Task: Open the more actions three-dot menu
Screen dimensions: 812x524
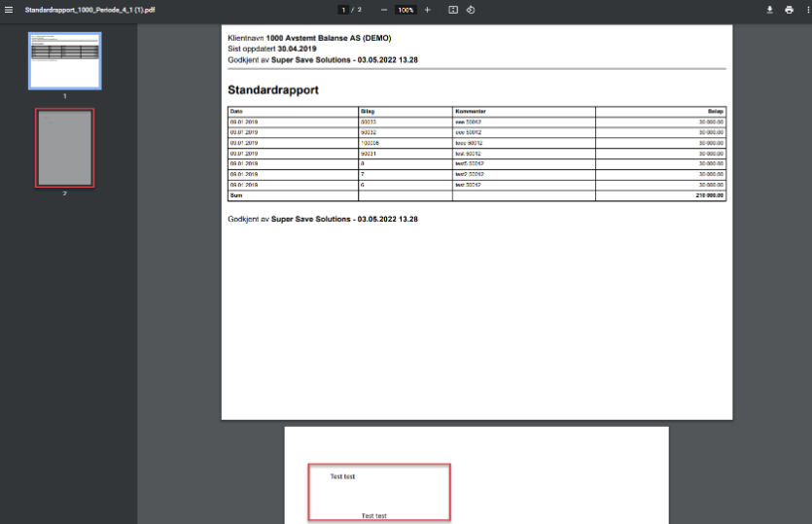Action: [x=806, y=10]
